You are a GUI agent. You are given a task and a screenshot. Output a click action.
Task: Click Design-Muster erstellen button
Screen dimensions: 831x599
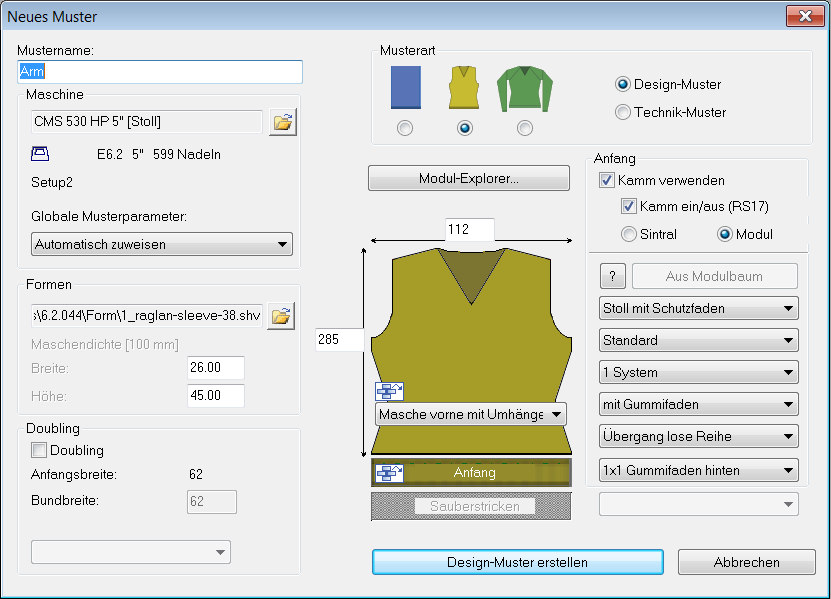point(517,562)
